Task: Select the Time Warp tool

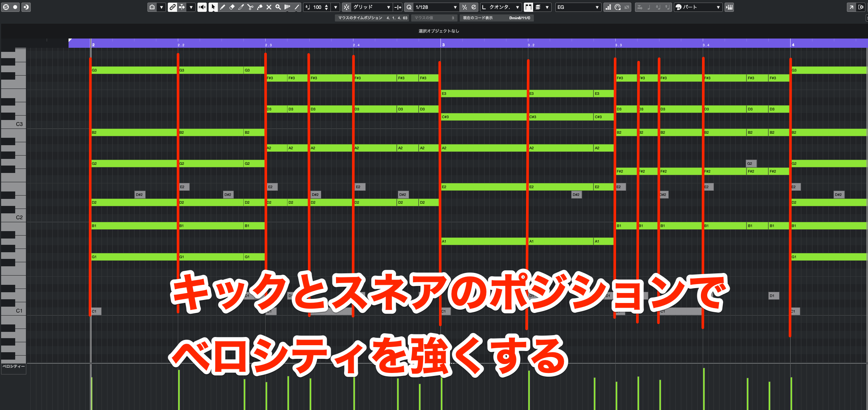Action: [287, 7]
